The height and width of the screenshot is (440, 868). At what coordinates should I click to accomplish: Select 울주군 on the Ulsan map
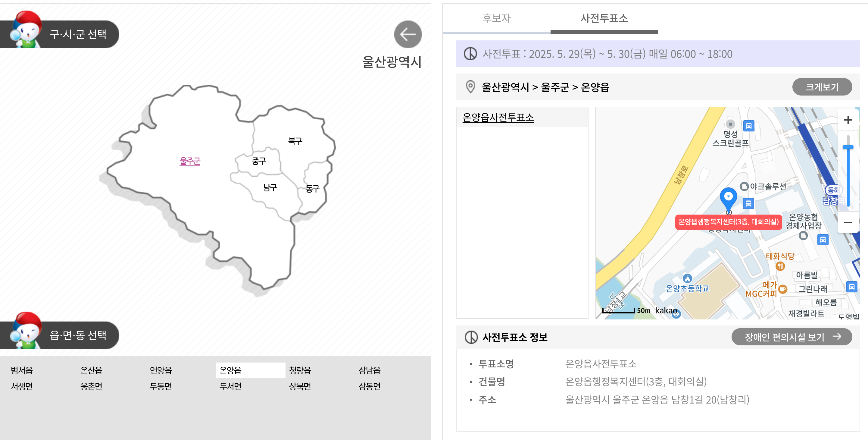(x=190, y=161)
